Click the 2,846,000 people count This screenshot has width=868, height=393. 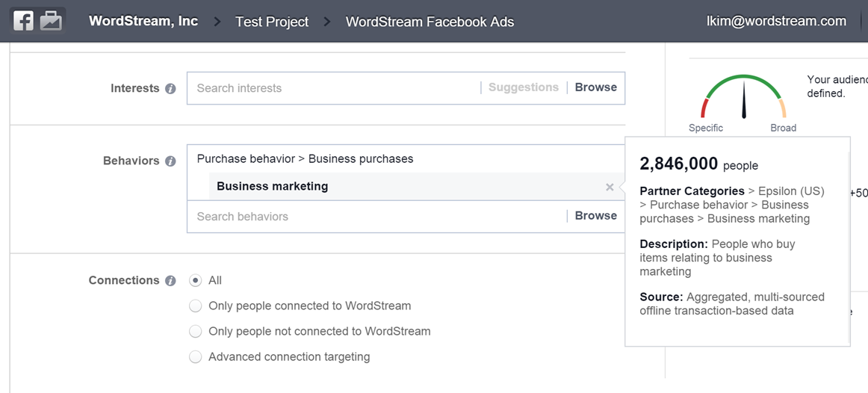pyautogui.click(x=698, y=164)
